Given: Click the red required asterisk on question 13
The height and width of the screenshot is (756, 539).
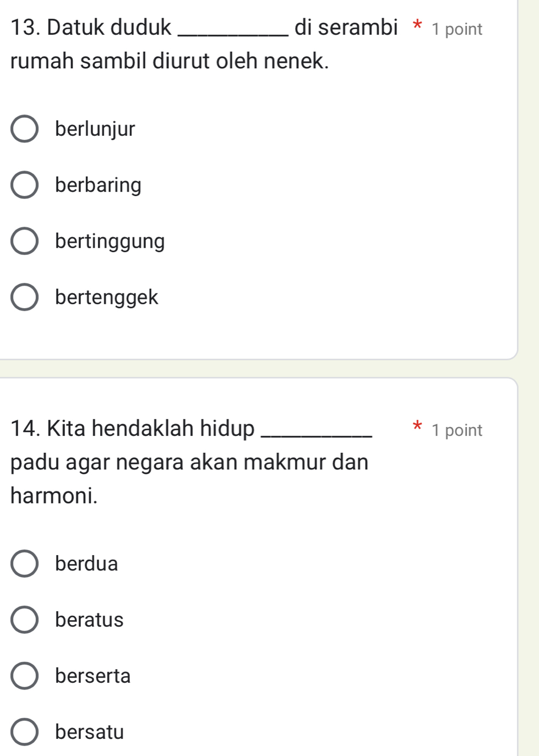Looking at the screenshot, I should pos(417,26).
